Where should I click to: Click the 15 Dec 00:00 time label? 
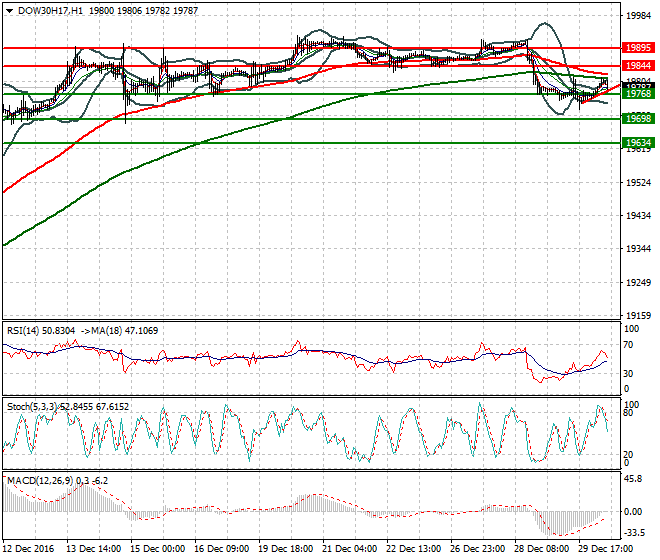tap(157, 549)
